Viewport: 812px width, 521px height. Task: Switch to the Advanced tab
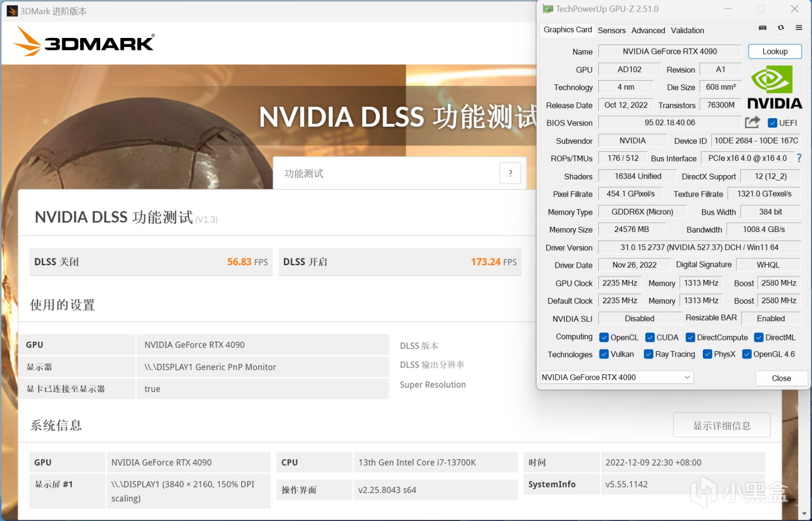(648, 31)
